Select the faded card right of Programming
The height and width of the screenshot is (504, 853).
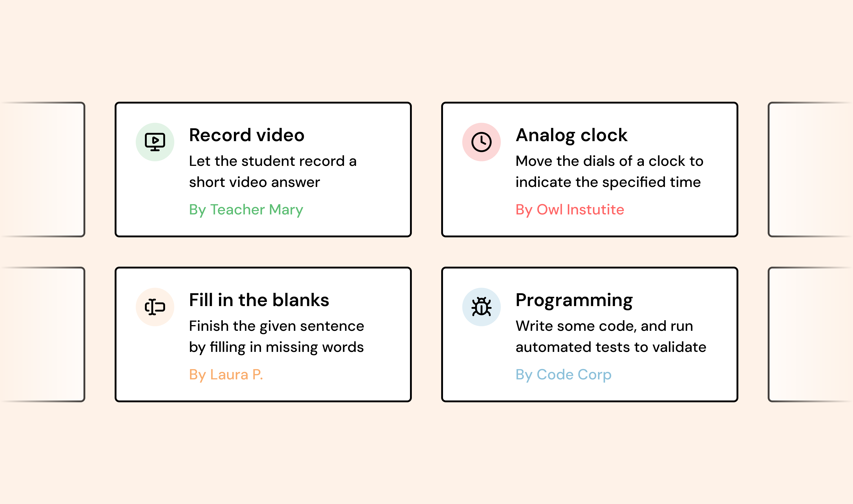(810, 334)
